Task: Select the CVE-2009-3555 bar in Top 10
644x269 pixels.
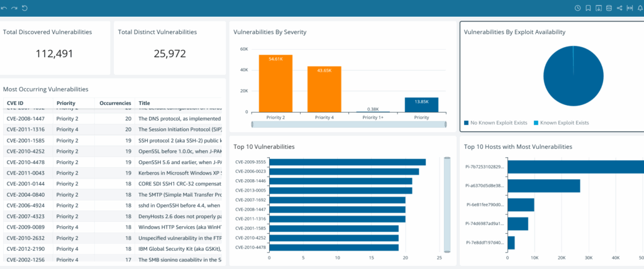Action: click(347, 162)
